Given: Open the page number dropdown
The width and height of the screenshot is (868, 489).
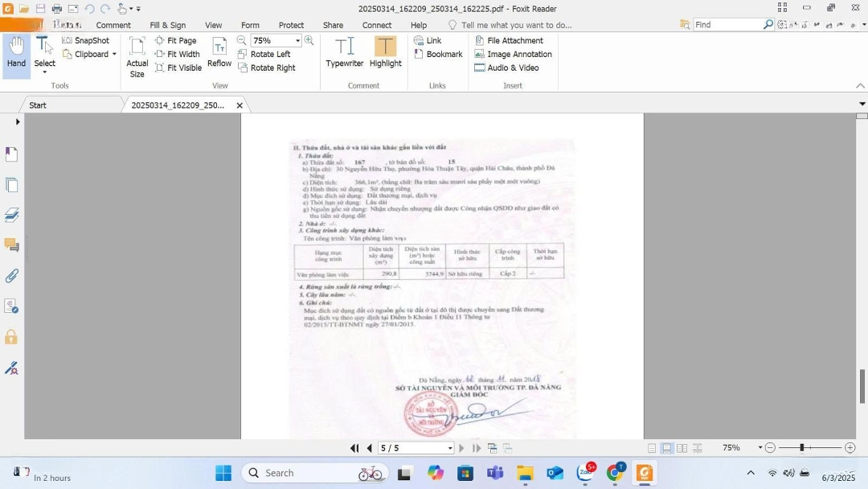Looking at the screenshot, I should coord(449,448).
